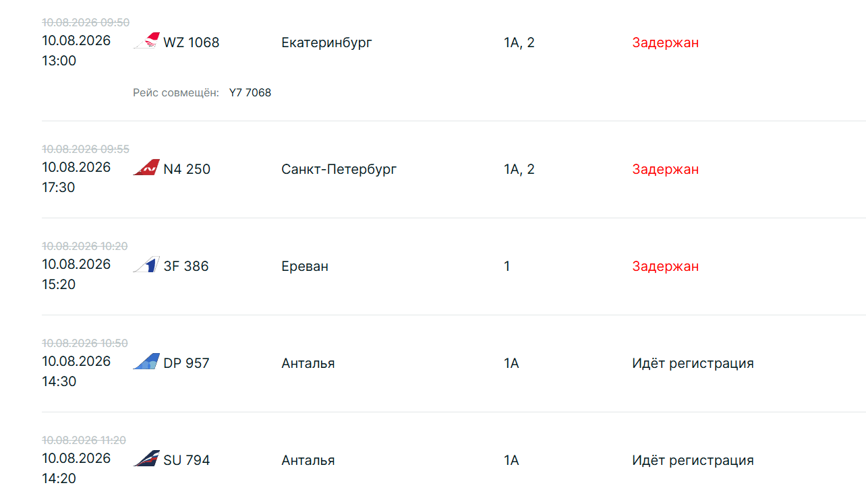This screenshot has height=504, width=866.
Task: Click codeshare flight Y7 7068
Action: point(250,92)
